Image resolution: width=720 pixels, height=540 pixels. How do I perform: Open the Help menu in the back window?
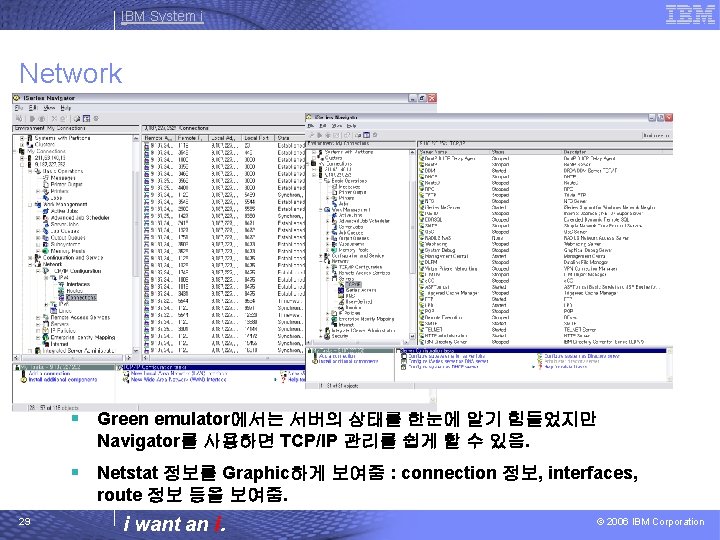pos(66,108)
